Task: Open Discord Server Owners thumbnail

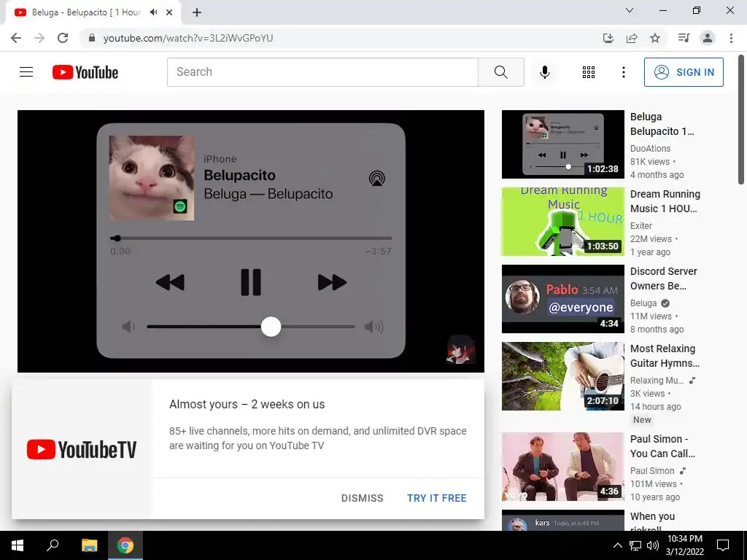Action: (x=562, y=299)
